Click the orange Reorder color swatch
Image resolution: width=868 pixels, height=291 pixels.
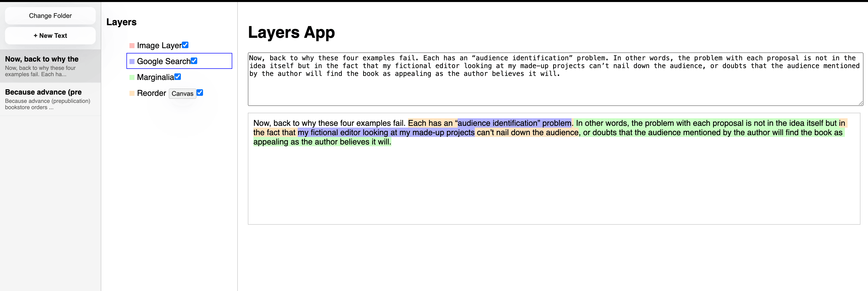tap(132, 93)
